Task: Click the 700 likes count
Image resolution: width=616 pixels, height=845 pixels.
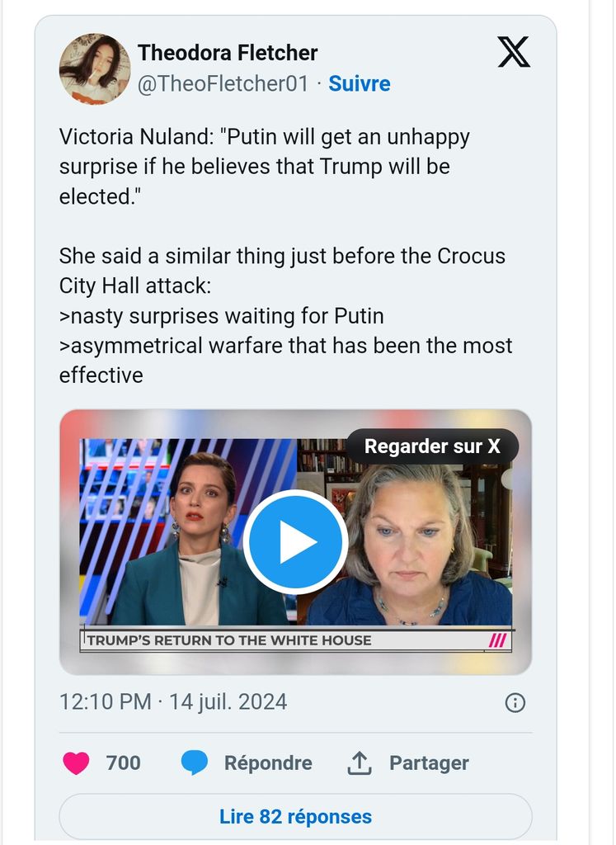Action: point(123,763)
